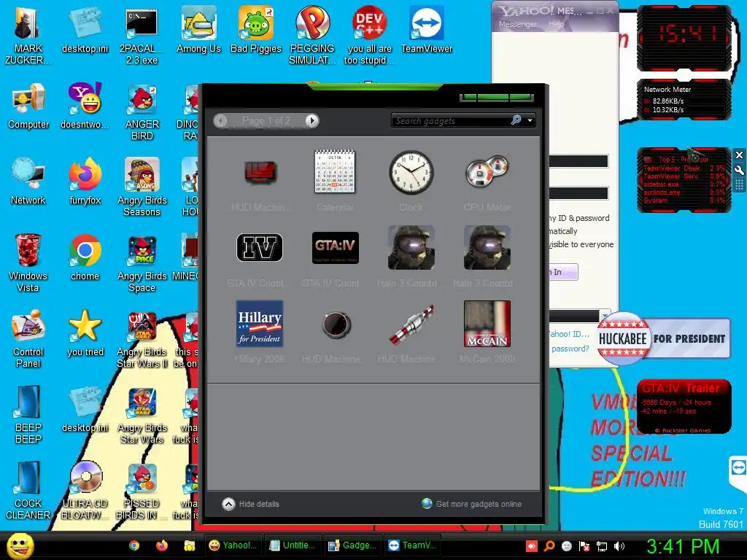Go to next gadget page arrow
Viewport: 747px width, 560px height.
tap(311, 120)
